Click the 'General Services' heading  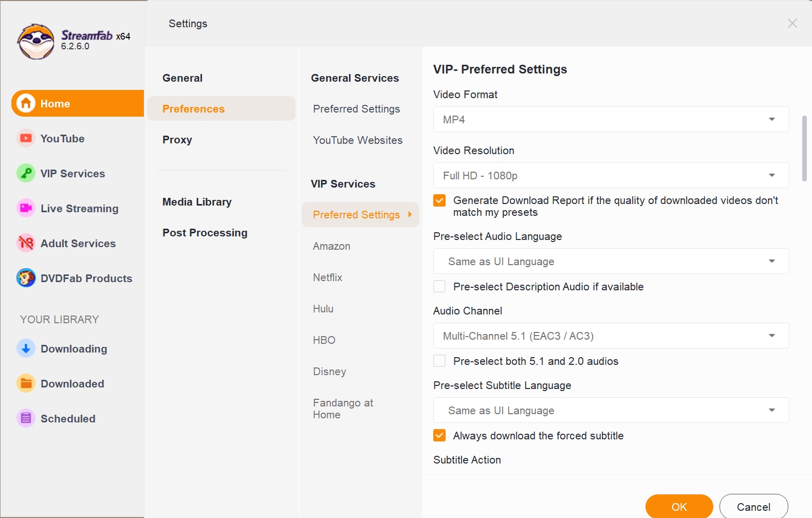(x=355, y=78)
